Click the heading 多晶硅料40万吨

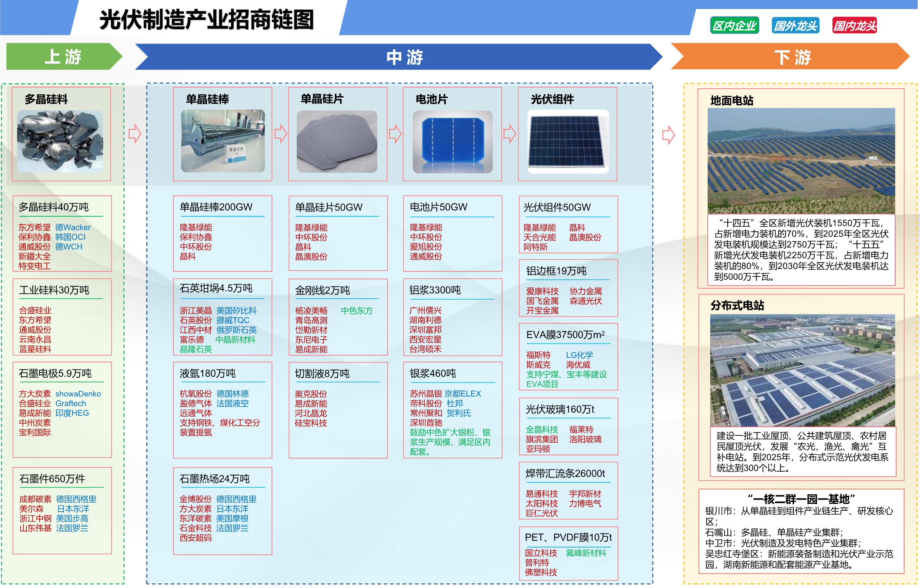[53, 207]
